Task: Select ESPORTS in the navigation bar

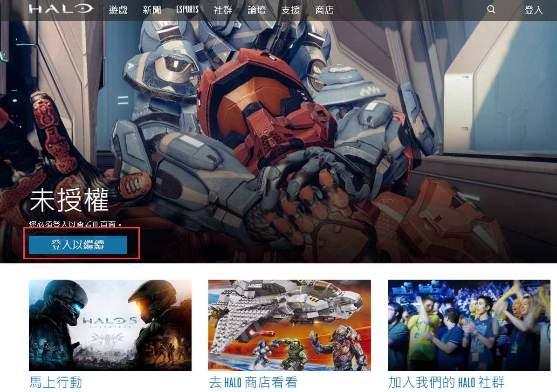Action: (187, 10)
